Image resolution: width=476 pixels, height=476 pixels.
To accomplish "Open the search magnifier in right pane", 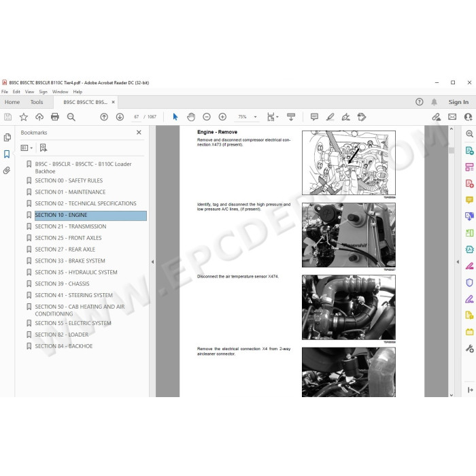I will 469,133.
